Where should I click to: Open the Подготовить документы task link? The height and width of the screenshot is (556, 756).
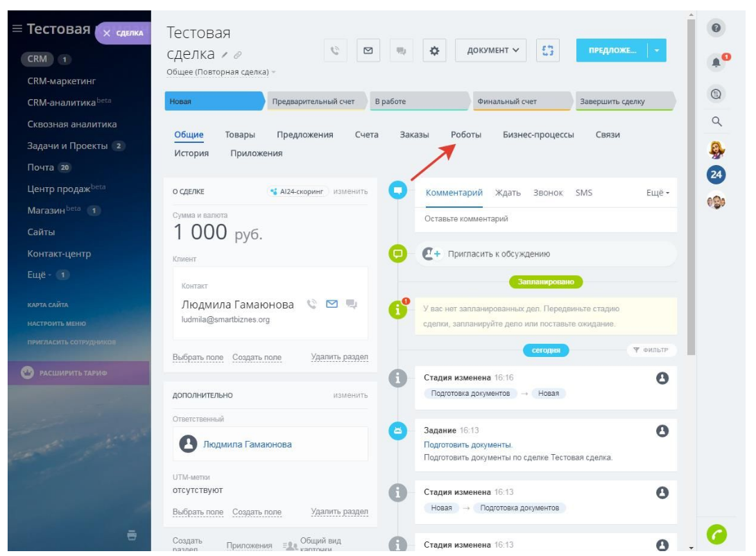(x=467, y=444)
